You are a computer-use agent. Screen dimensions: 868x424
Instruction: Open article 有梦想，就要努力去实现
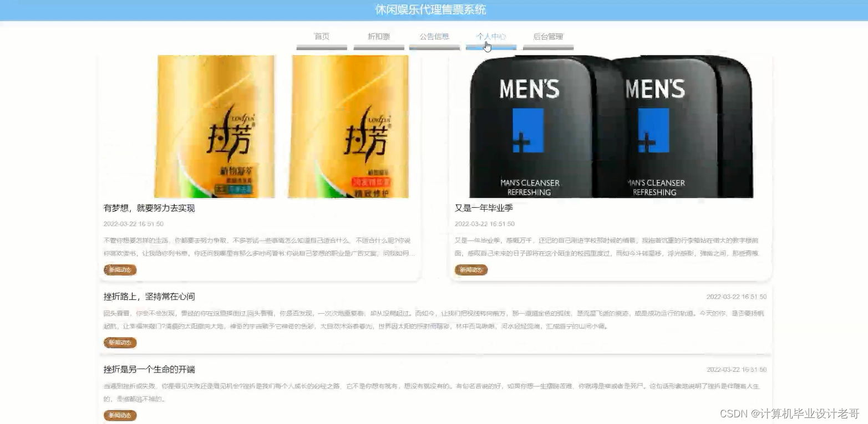149,208
